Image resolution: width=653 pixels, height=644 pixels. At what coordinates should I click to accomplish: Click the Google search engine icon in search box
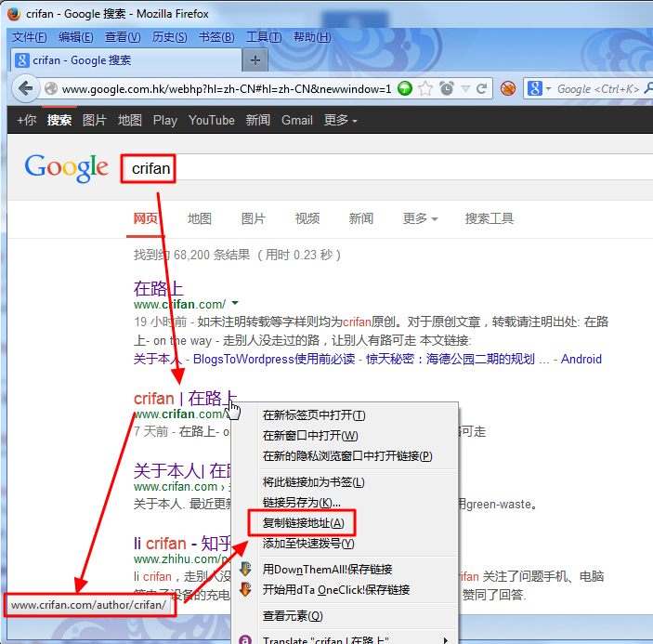tap(535, 88)
